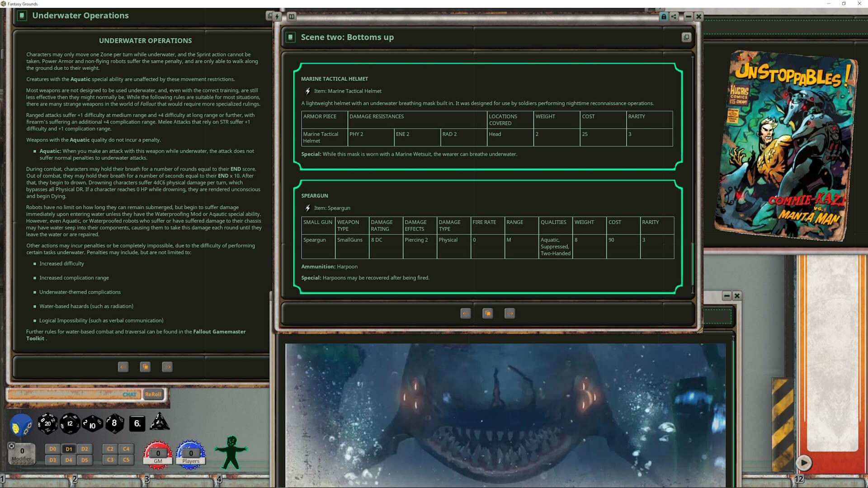
Task: Click the ReRoll button
Action: [x=153, y=394]
